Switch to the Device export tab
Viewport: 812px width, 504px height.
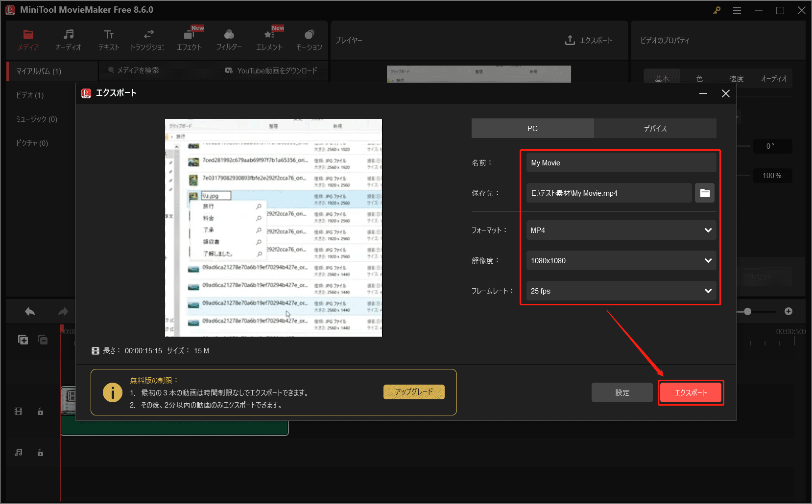pyautogui.click(x=655, y=128)
